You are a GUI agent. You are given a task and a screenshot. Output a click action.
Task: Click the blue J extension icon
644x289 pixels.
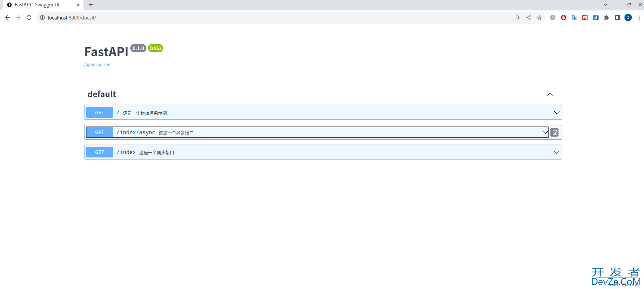596,17
